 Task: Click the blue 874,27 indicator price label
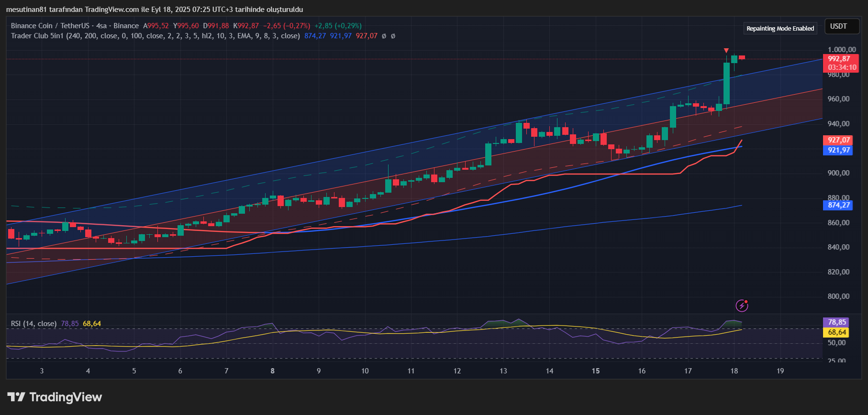point(839,205)
